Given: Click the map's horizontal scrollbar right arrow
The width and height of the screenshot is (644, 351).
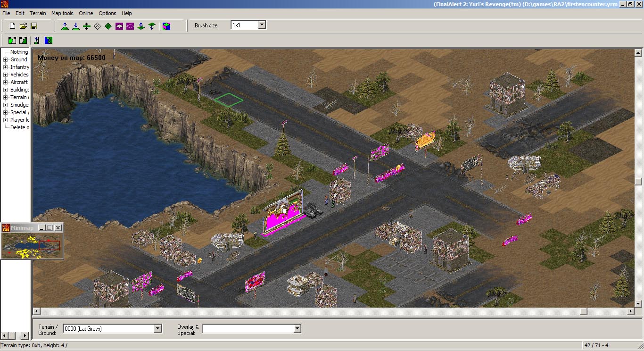Looking at the screenshot, I should [631, 311].
